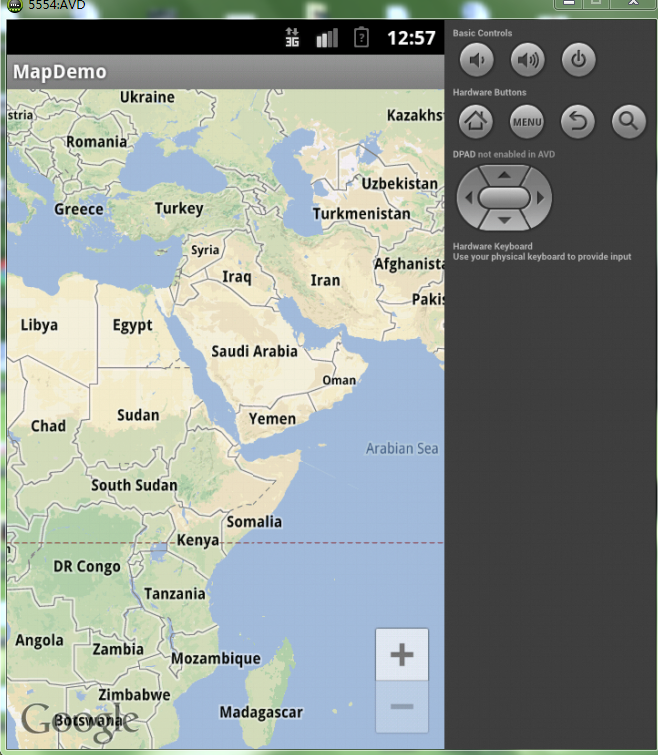Screen dimensions: 658x755
Task: Click the Ukraine label on map
Action: 147,97
